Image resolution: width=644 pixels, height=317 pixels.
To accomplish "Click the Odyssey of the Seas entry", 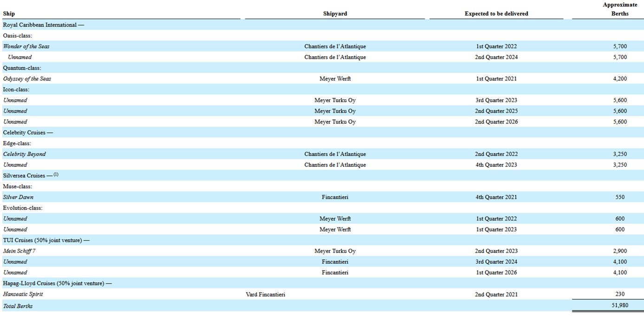I will pyautogui.click(x=27, y=79).
